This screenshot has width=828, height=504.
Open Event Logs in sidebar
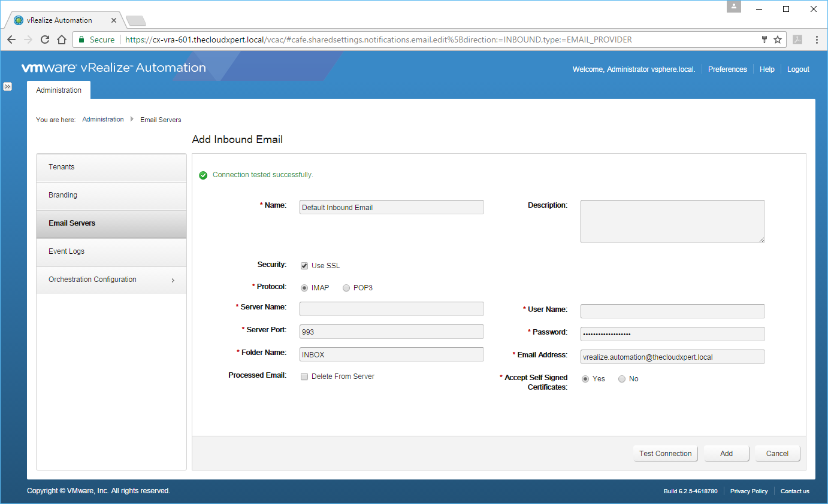tap(111, 251)
